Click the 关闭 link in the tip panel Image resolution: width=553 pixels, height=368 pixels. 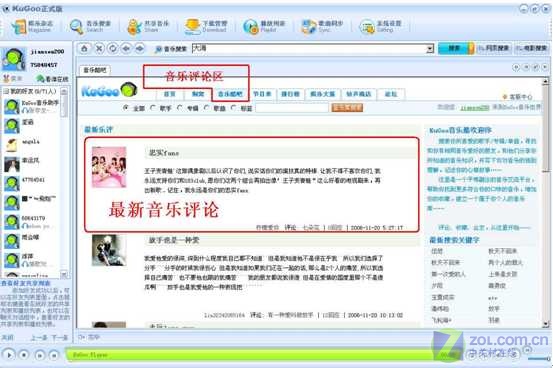point(7,337)
